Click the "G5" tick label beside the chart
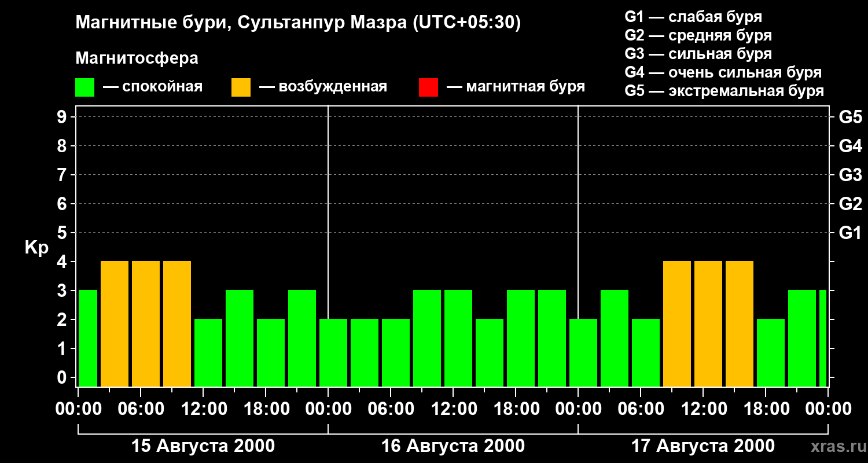The image size is (868, 463). click(851, 117)
